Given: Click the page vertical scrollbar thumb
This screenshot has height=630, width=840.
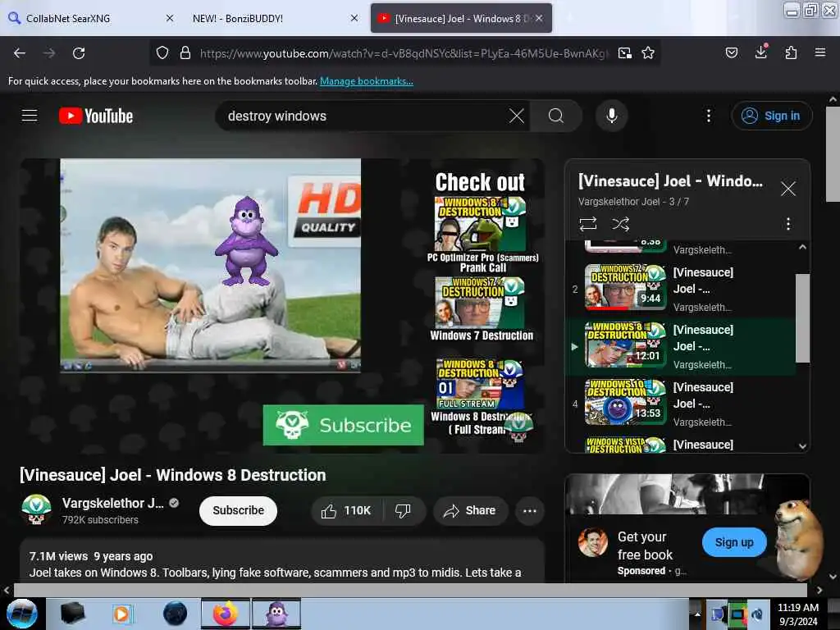Looking at the screenshot, I should (x=833, y=153).
